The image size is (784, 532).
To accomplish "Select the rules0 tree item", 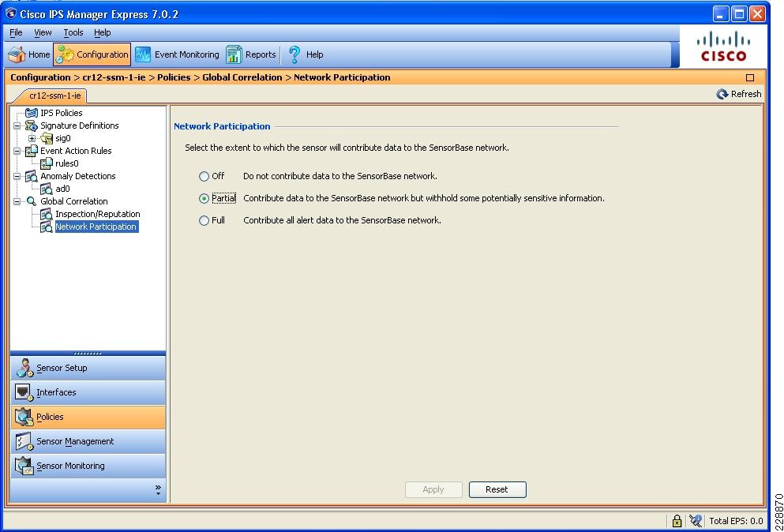I will pos(67,163).
